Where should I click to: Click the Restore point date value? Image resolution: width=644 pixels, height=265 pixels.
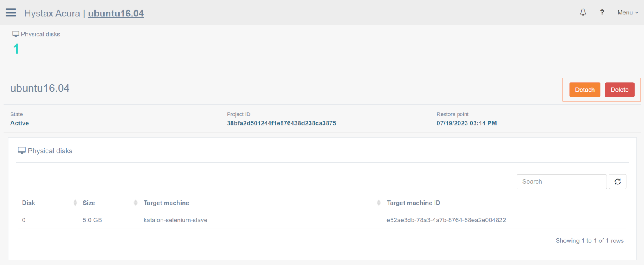(466, 123)
